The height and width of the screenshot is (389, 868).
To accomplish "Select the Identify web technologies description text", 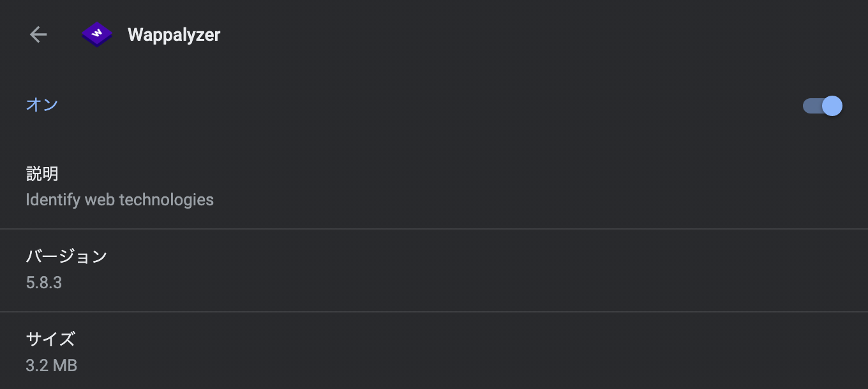I will [x=119, y=200].
